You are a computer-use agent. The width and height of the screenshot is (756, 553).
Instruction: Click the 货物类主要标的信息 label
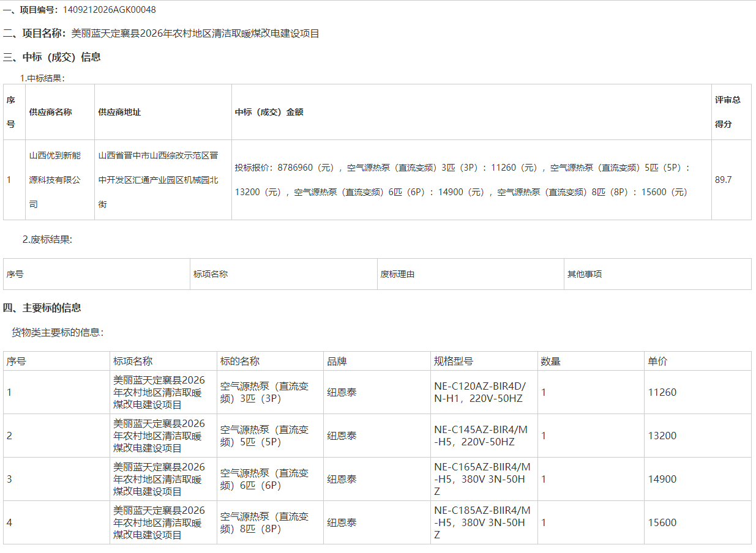[58, 332]
